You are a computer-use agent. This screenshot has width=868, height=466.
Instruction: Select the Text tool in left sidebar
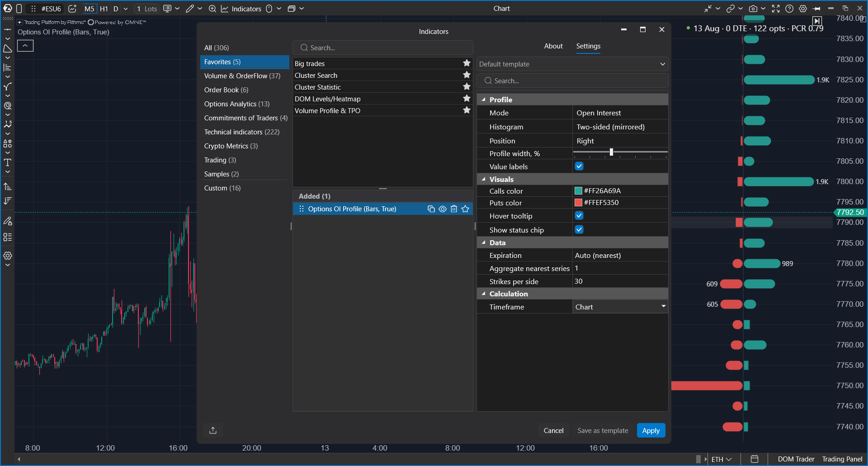point(8,162)
